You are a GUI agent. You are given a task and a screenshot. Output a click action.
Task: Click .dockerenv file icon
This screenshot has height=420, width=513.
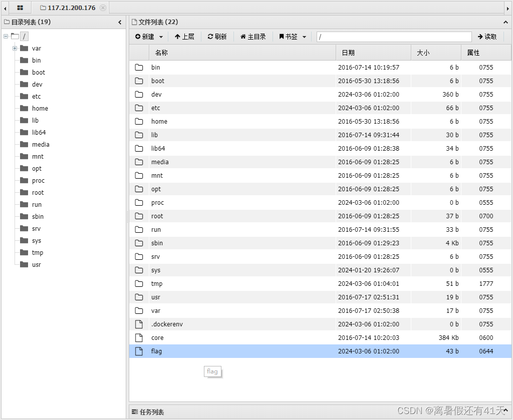(x=139, y=324)
